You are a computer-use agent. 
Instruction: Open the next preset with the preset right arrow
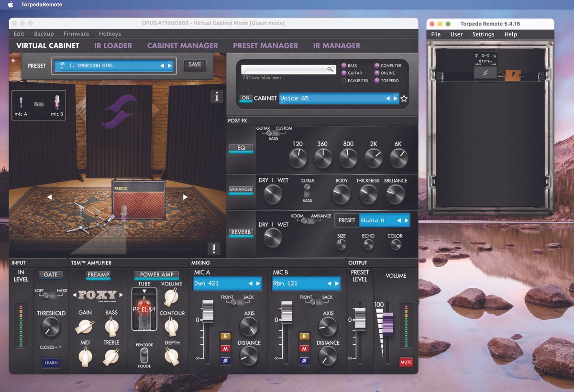[170, 65]
